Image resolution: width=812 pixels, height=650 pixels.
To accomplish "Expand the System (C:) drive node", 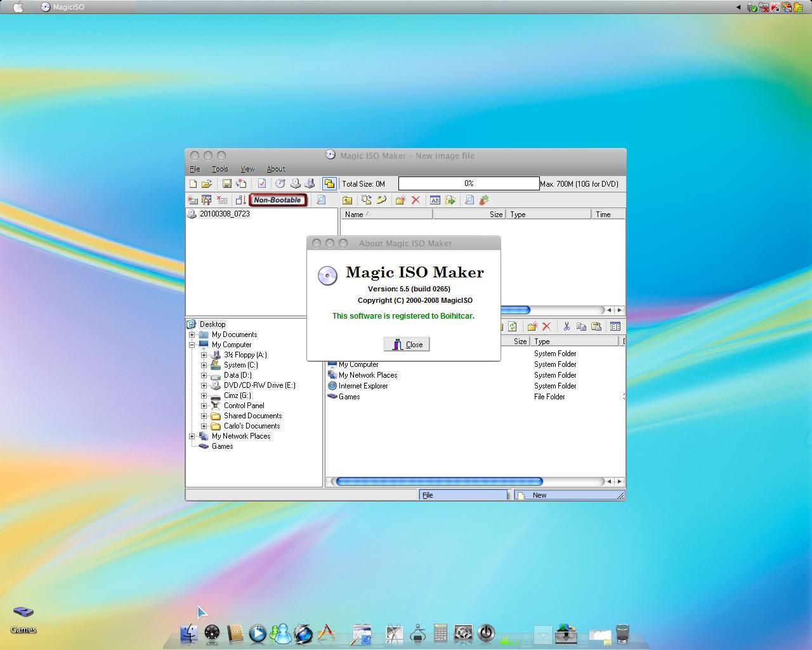I will coord(204,365).
